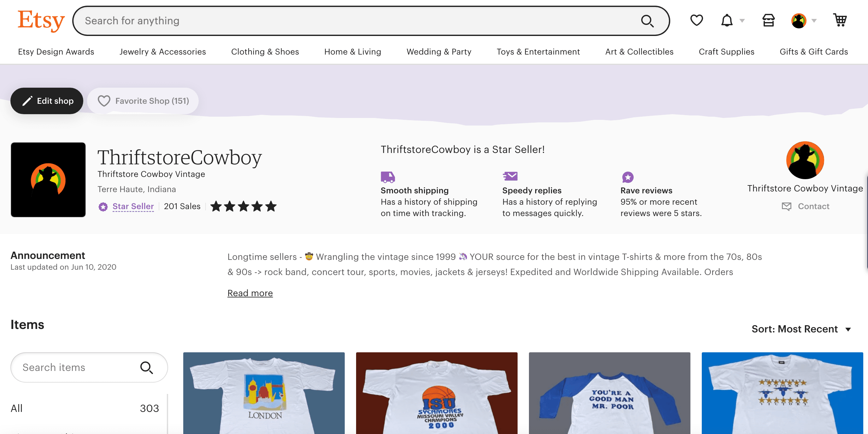This screenshot has height=434, width=868.
Task: Open the Sort: Most Recent dropdown
Action: click(x=801, y=329)
